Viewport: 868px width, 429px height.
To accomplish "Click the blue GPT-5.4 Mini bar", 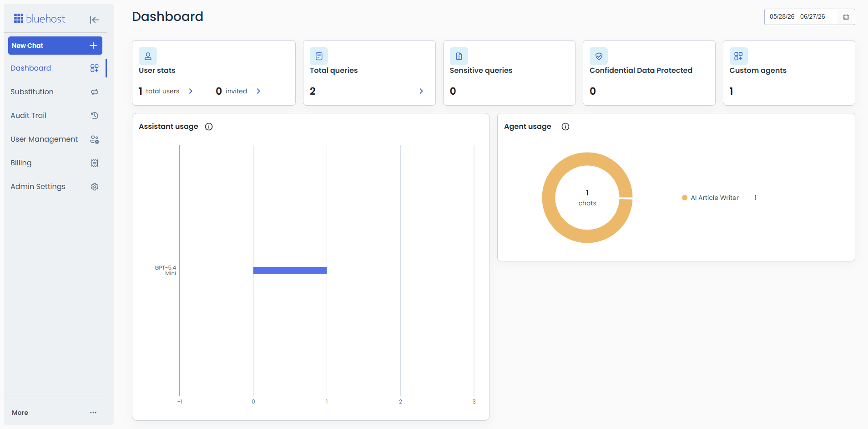I will click(290, 271).
